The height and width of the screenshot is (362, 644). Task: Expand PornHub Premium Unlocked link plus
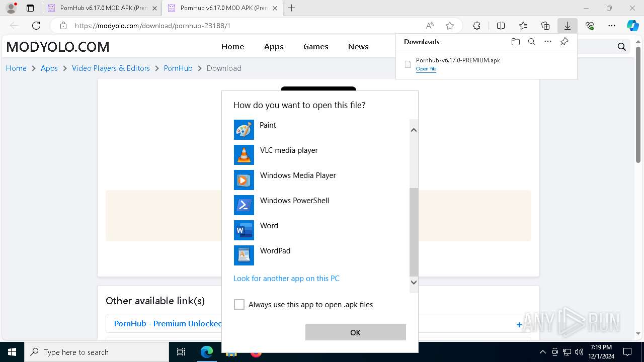pyautogui.click(x=519, y=325)
